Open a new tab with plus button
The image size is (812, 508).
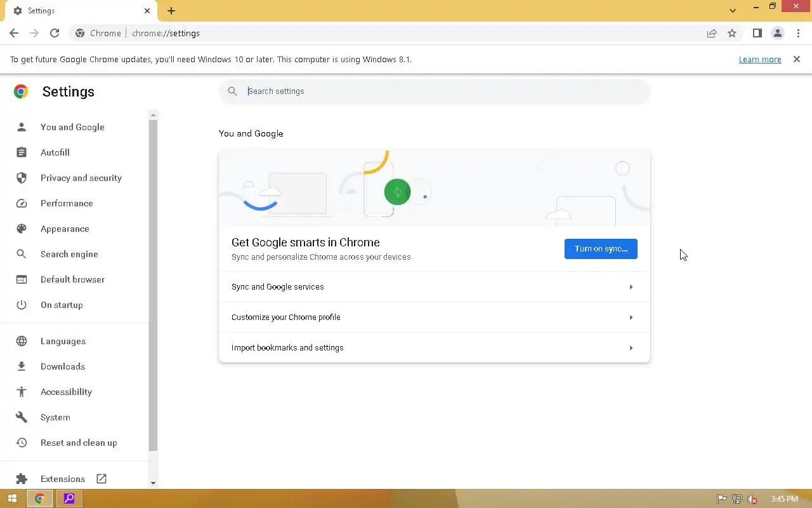(x=171, y=11)
